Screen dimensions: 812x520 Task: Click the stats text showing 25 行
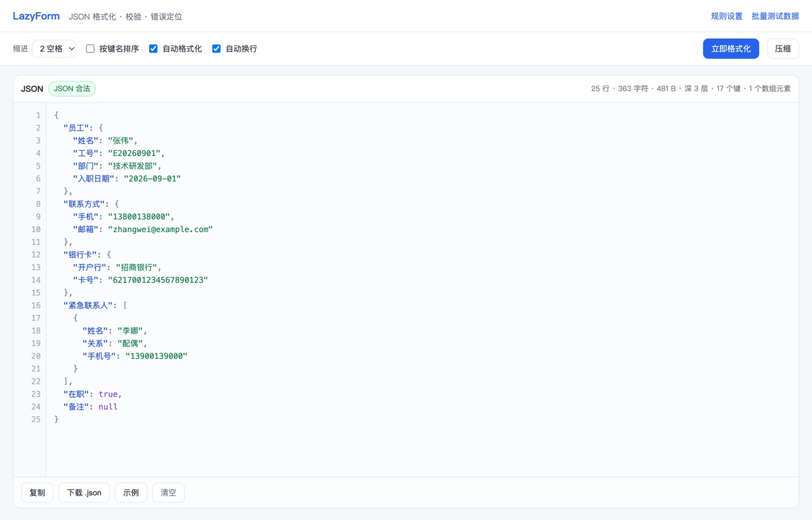691,89
